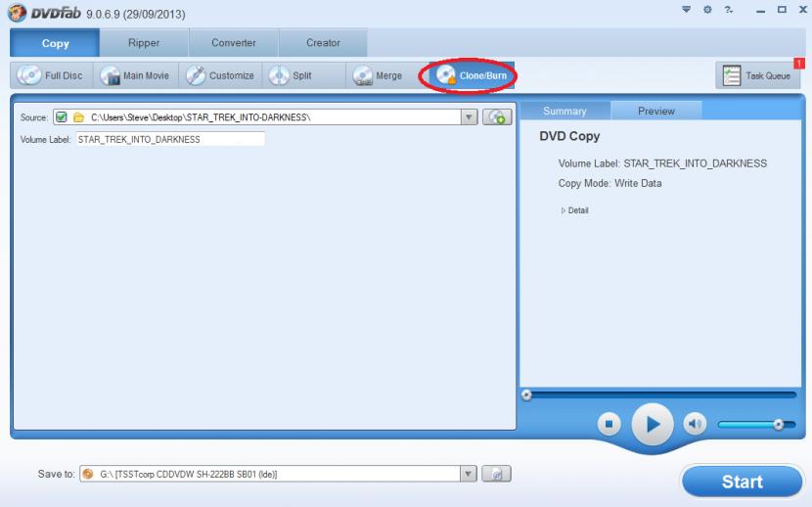Click the Save to disc drive icon
Viewport: 812px width, 507px height.
pyautogui.click(x=88, y=474)
